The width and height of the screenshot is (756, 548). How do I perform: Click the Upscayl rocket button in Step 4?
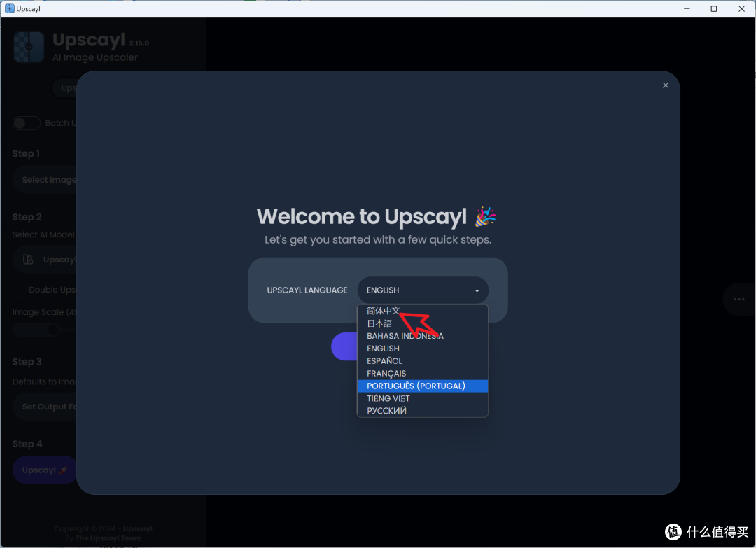[x=45, y=470]
